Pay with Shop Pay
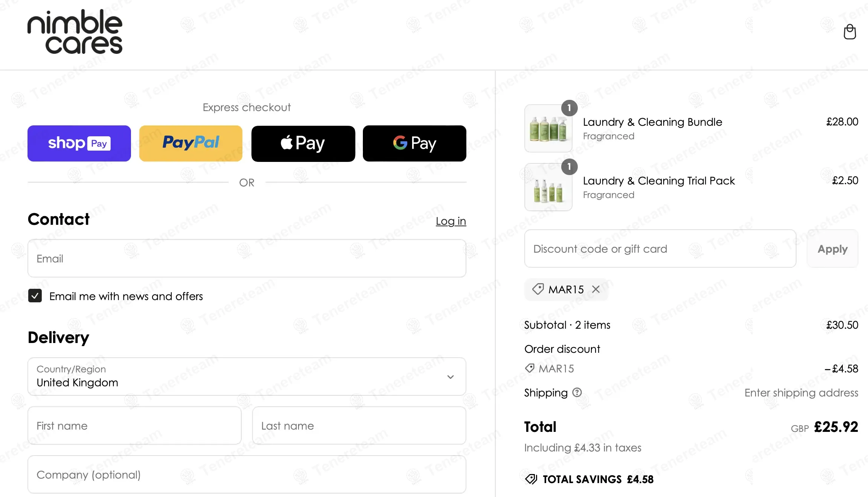This screenshot has width=868, height=497. coord(79,143)
